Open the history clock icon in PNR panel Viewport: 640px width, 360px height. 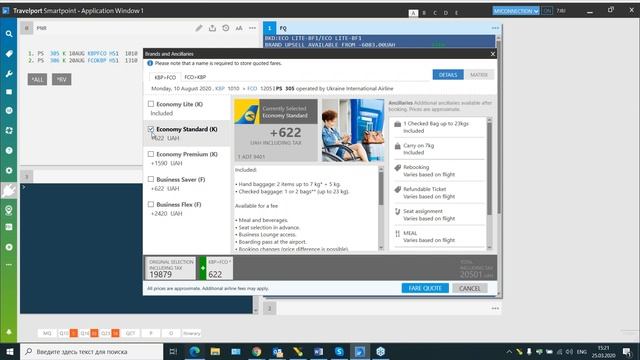226,28
